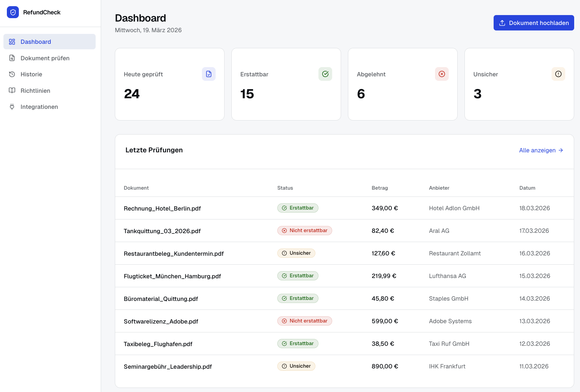Click the Unsicher badge on Restaurantbeleg row

[296, 253]
